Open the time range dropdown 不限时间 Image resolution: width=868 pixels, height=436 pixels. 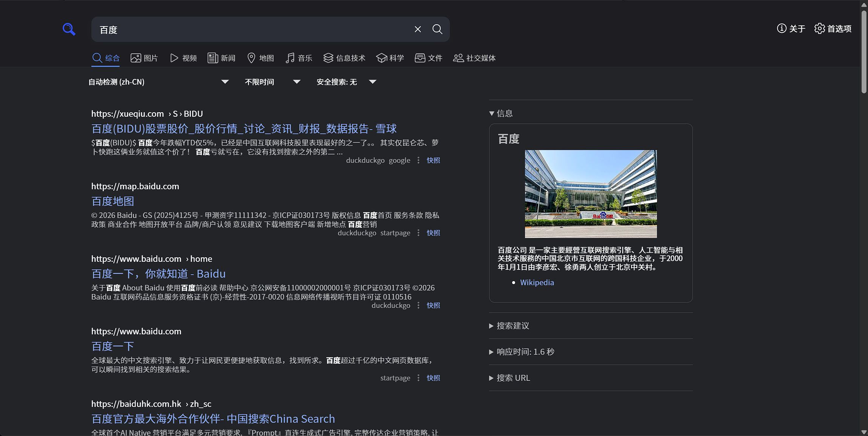pyautogui.click(x=272, y=82)
